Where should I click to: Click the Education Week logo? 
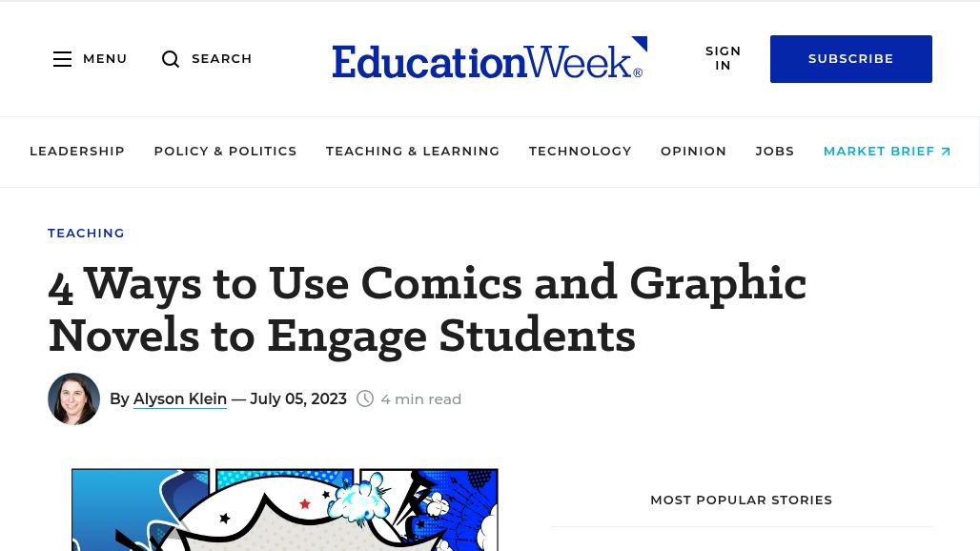click(x=489, y=59)
